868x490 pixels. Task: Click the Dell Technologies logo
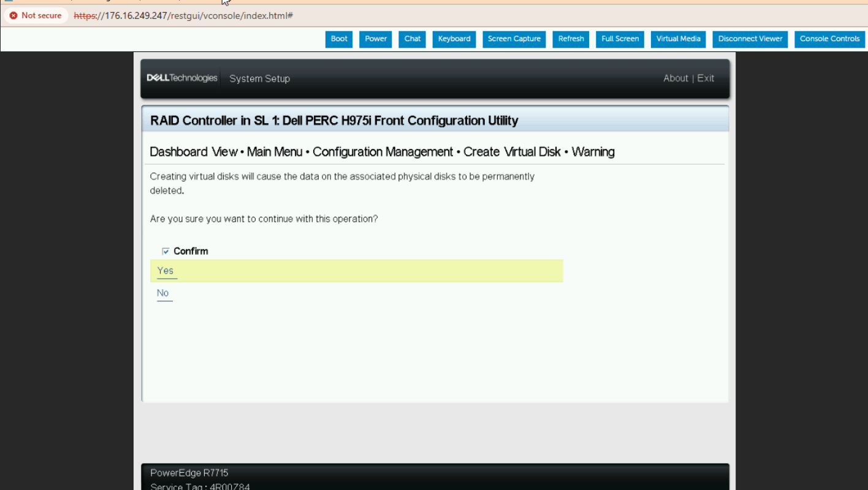click(x=182, y=78)
